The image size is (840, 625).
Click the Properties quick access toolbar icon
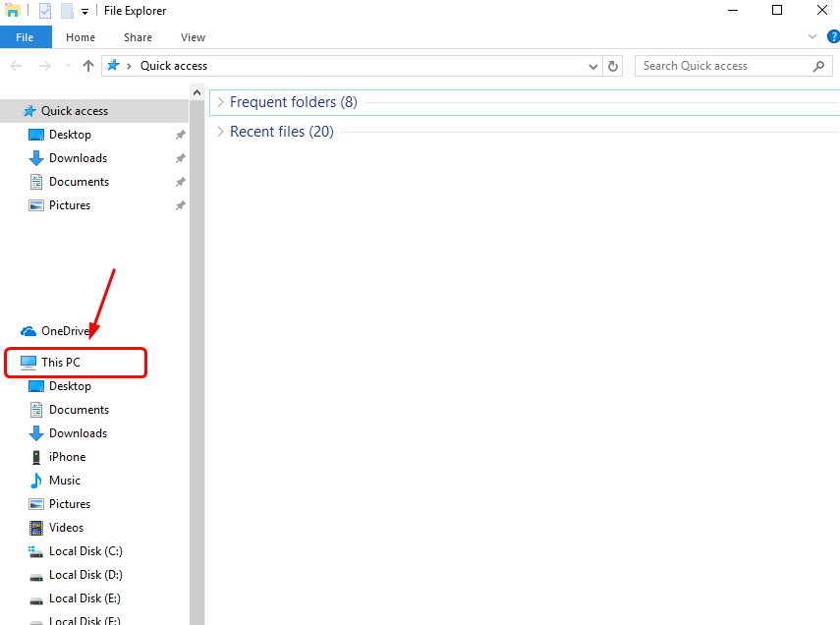pyautogui.click(x=45, y=11)
